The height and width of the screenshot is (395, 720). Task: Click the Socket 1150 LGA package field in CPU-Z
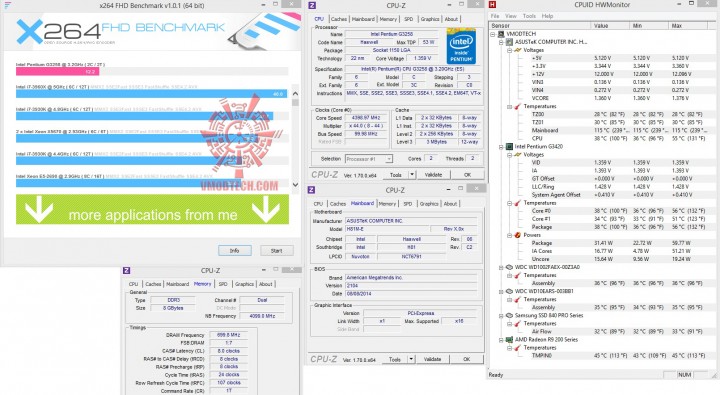click(x=391, y=50)
